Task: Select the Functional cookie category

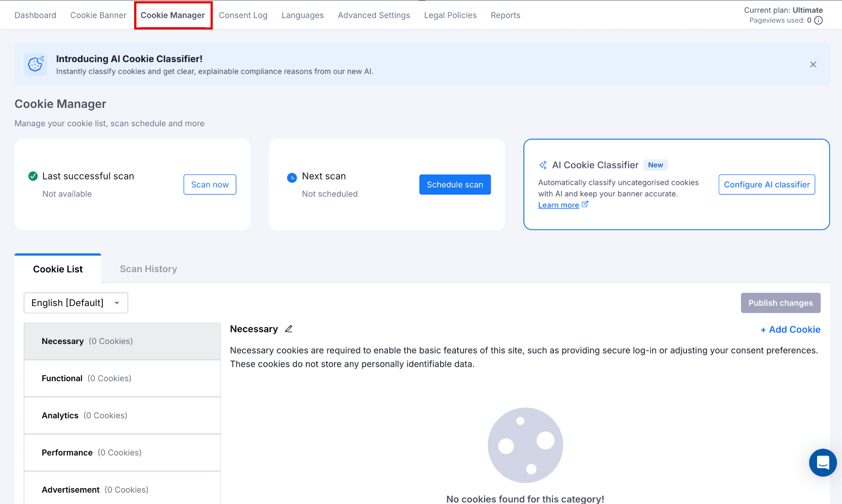Action: point(122,378)
